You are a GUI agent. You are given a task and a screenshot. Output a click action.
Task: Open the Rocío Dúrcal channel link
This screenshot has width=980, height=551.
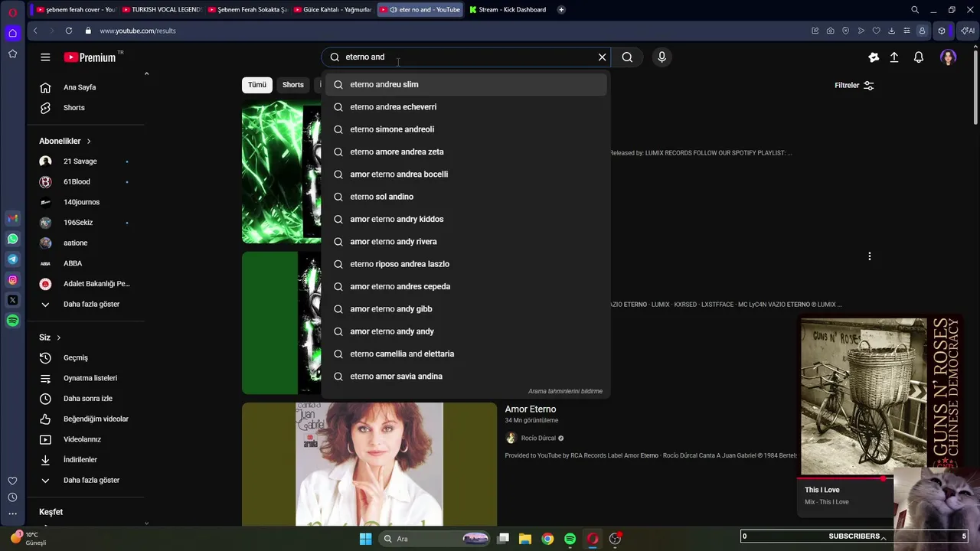538,439
